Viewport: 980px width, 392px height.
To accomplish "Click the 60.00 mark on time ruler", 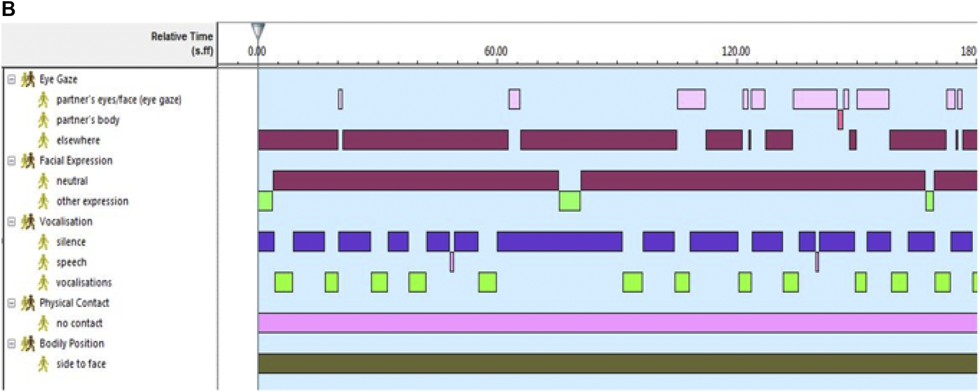I will pyautogui.click(x=496, y=51).
